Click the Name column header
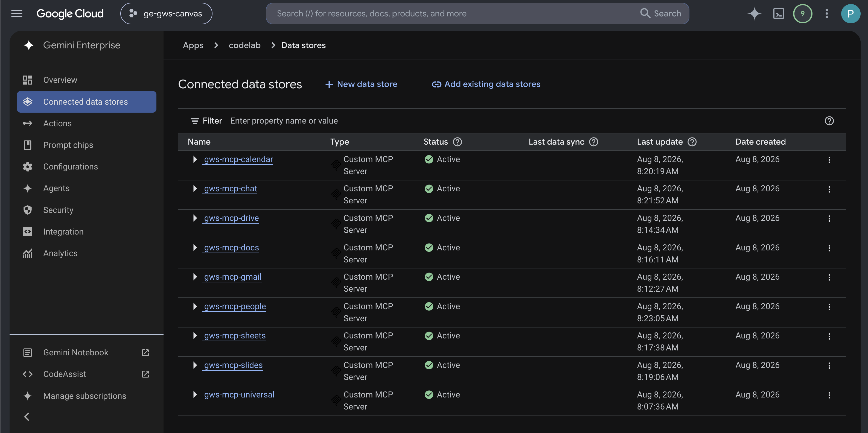868x433 pixels. (199, 142)
